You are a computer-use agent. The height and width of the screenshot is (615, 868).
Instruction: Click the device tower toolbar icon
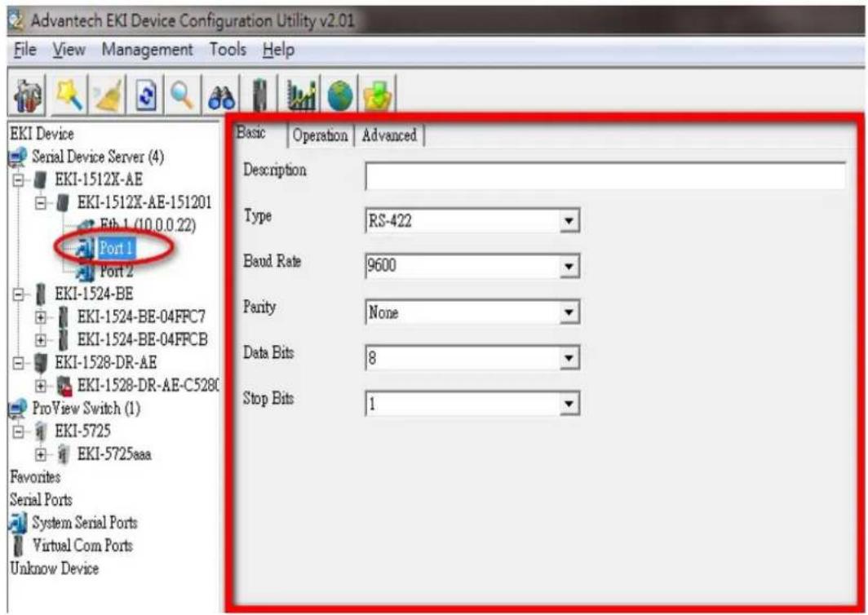click(259, 95)
